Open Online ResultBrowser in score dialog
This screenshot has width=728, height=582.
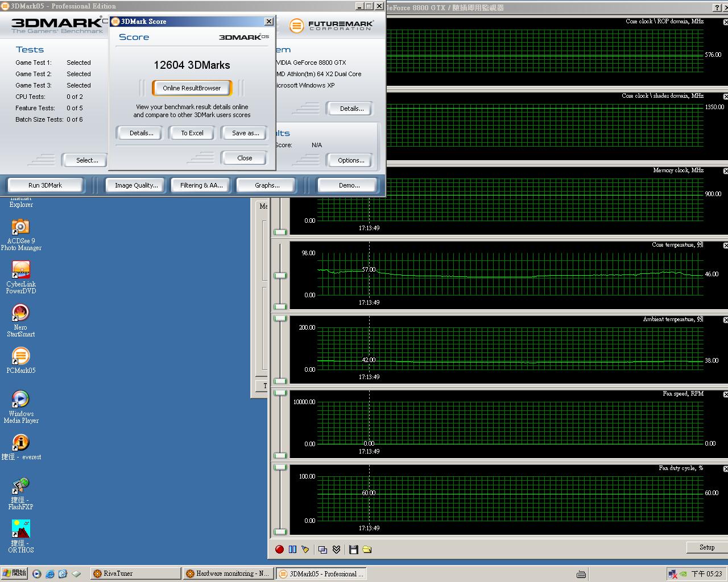point(192,88)
